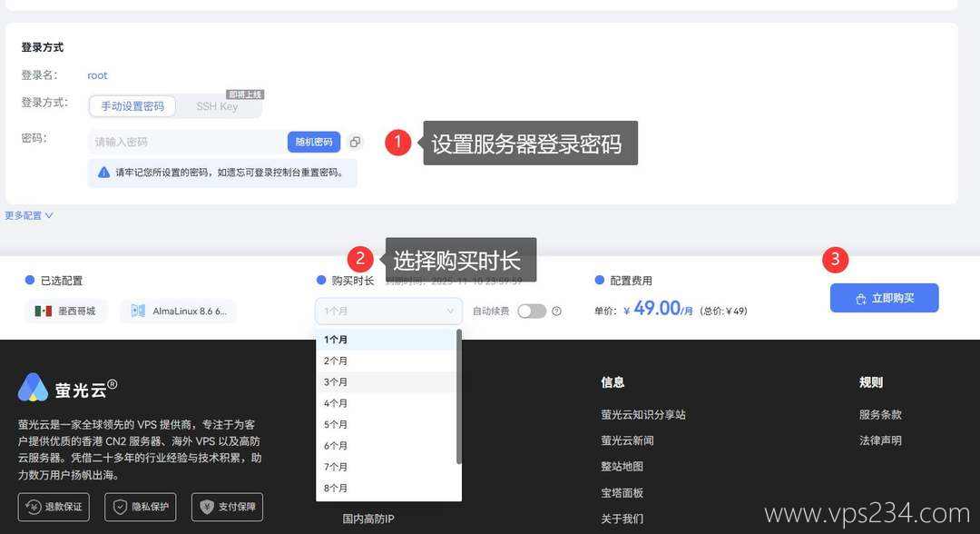Click the 隐私保护 privacy shield badge

(140, 507)
